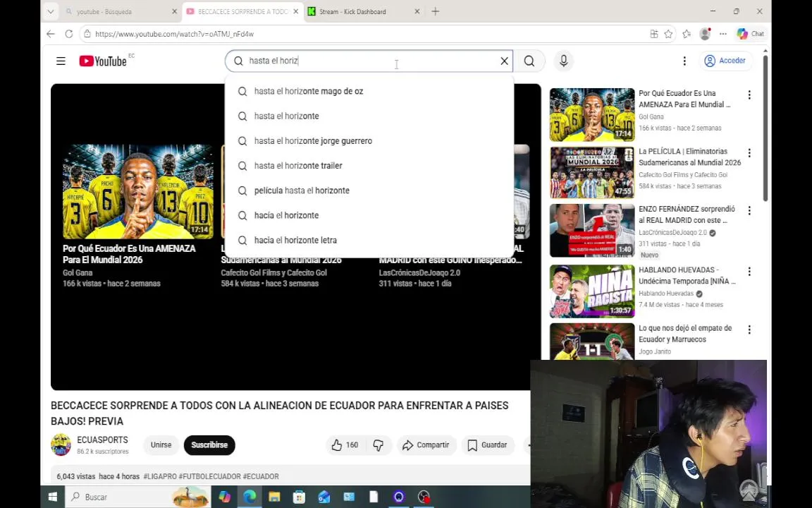Screen dimensions: 812x508
Task: Open File Explorer from taskbar
Action: pos(274,497)
